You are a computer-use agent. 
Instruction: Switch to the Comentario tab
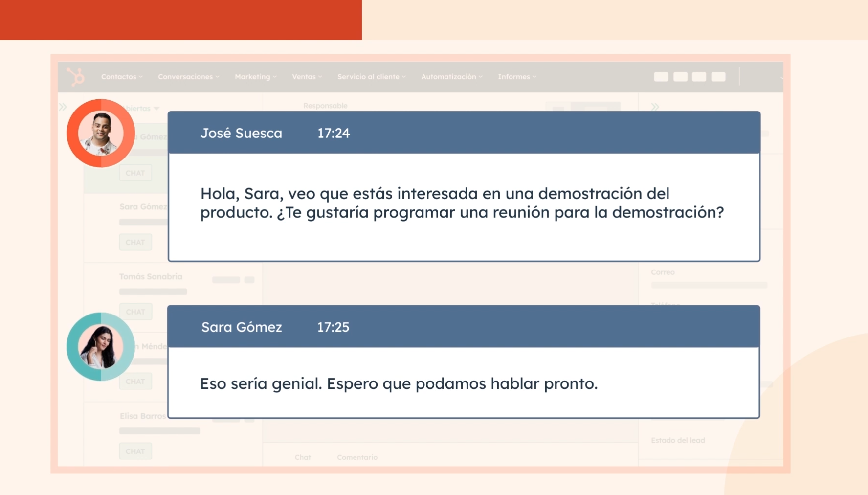pyautogui.click(x=357, y=457)
